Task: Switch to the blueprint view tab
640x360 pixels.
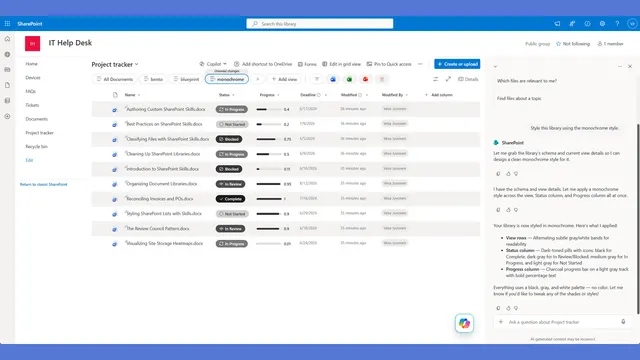Action: pyautogui.click(x=187, y=79)
